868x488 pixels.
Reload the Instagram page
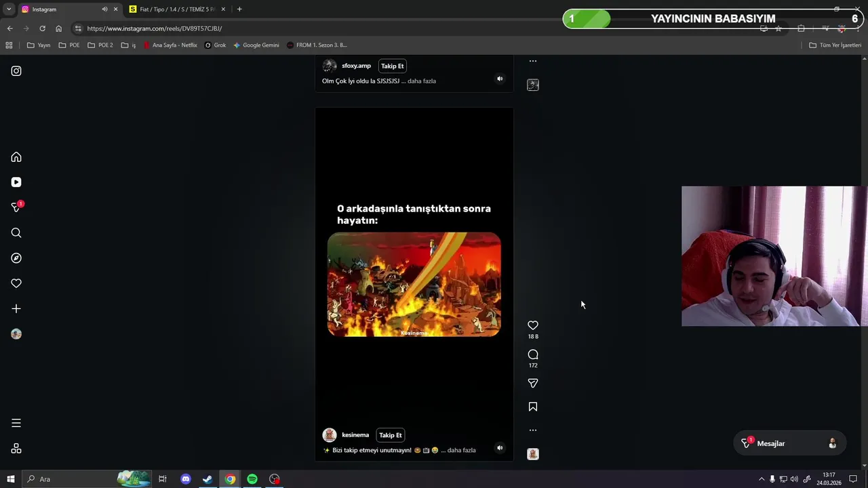click(42, 28)
